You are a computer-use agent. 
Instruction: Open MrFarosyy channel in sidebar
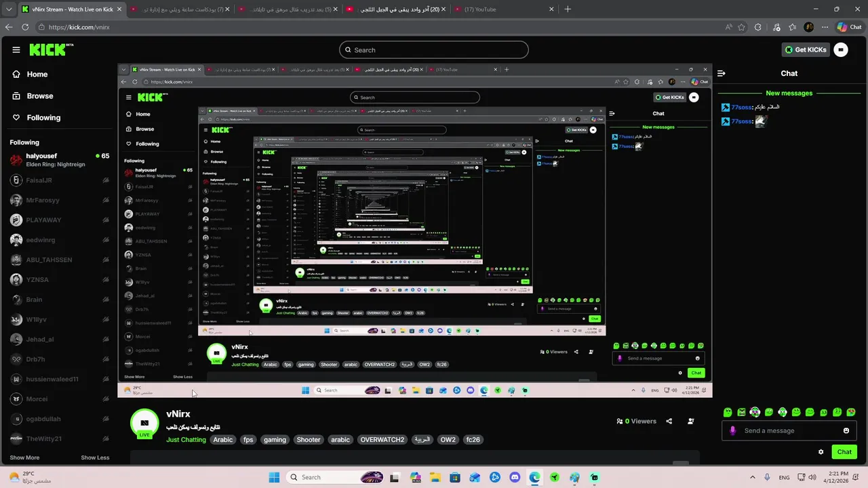click(60, 201)
